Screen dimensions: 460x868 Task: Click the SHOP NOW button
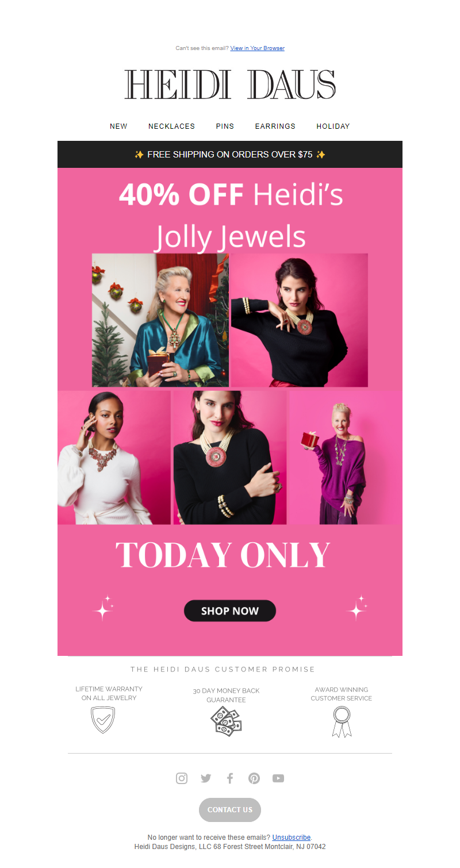click(x=230, y=611)
